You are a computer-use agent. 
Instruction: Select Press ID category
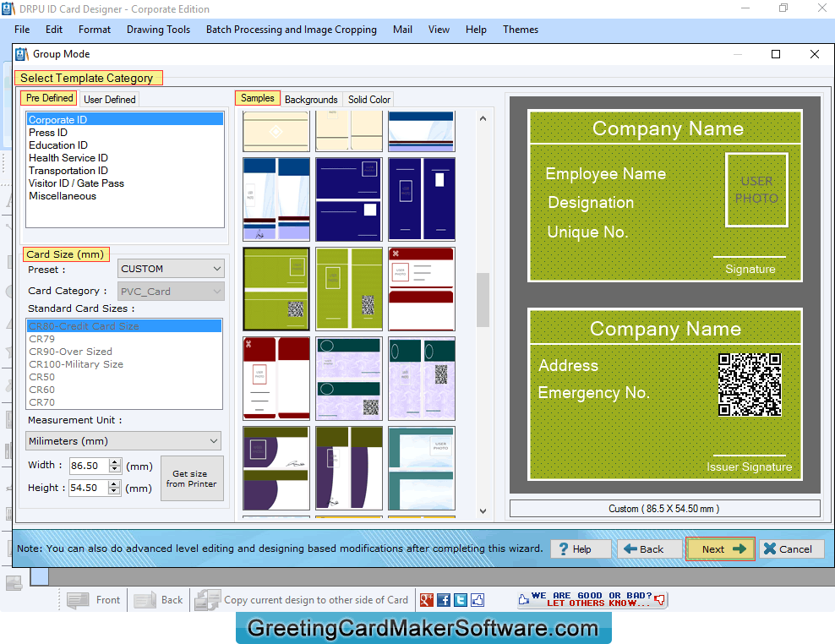125,133
